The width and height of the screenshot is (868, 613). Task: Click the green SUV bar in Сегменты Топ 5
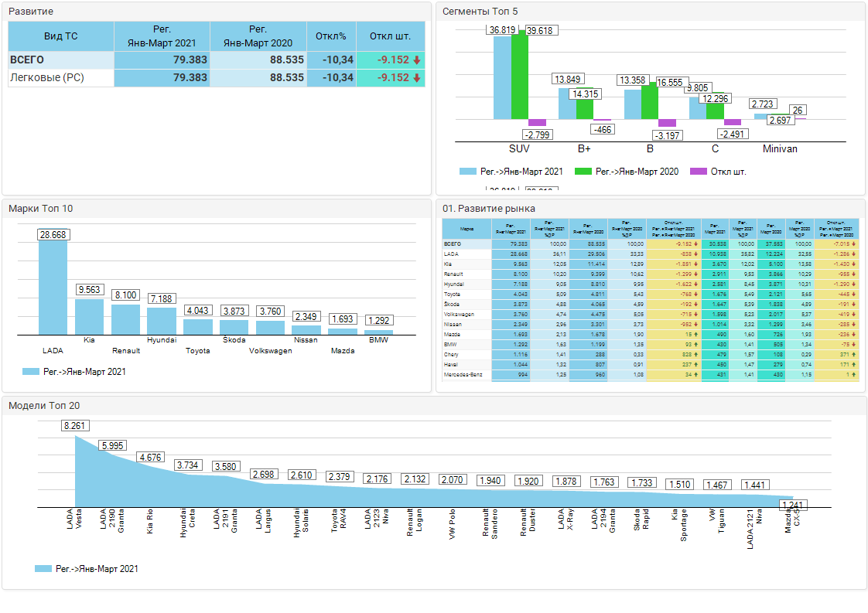tap(519, 76)
